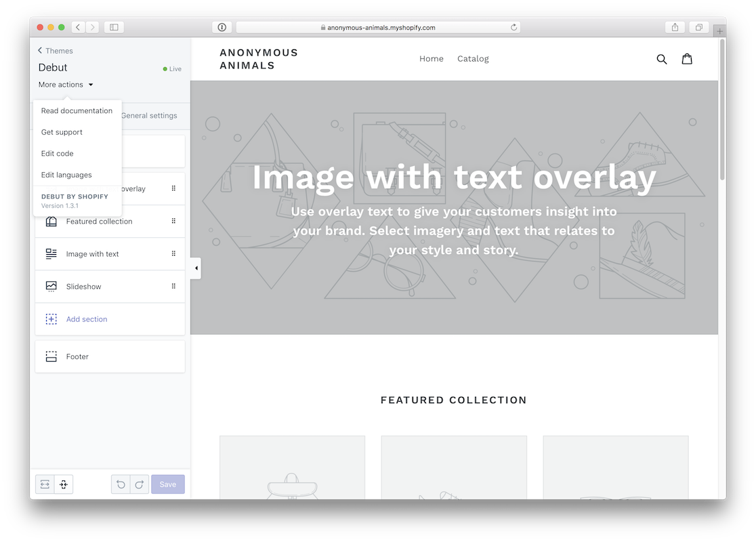Click the Safari reload icon
The width and height of the screenshot is (756, 542).
click(514, 27)
